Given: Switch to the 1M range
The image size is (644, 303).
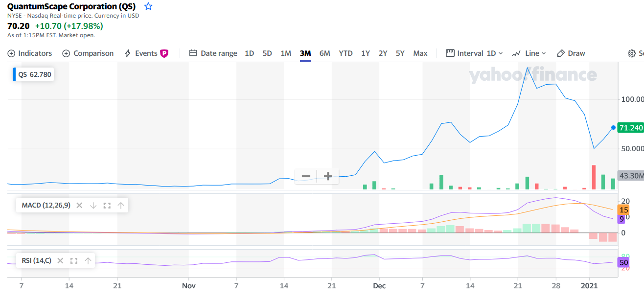Looking at the screenshot, I should (286, 53).
